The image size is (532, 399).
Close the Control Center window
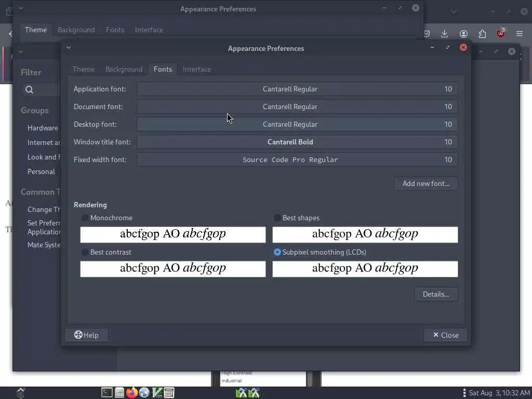click(512, 51)
